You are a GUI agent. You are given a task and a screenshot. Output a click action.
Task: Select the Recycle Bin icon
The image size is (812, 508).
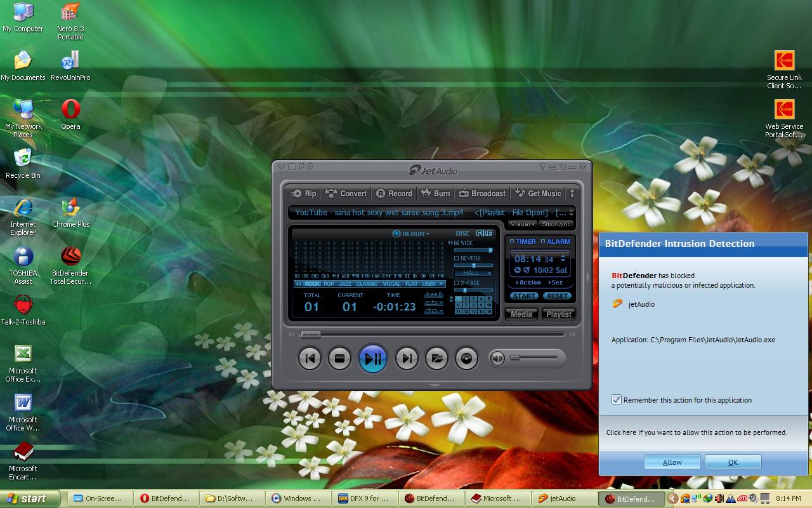pyautogui.click(x=23, y=163)
